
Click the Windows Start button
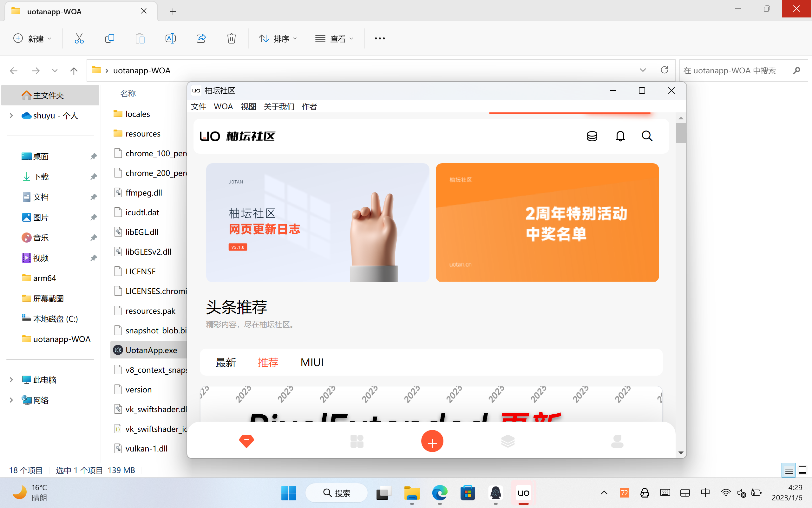point(289,493)
